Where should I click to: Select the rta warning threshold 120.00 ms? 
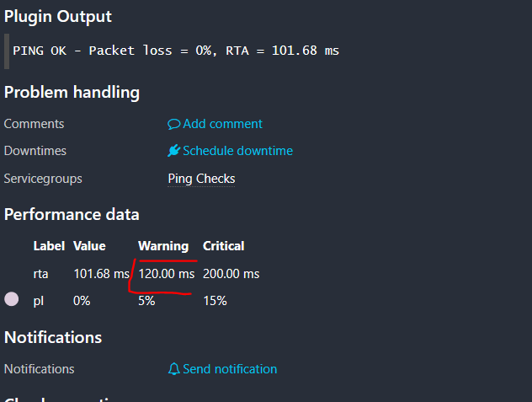166,274
